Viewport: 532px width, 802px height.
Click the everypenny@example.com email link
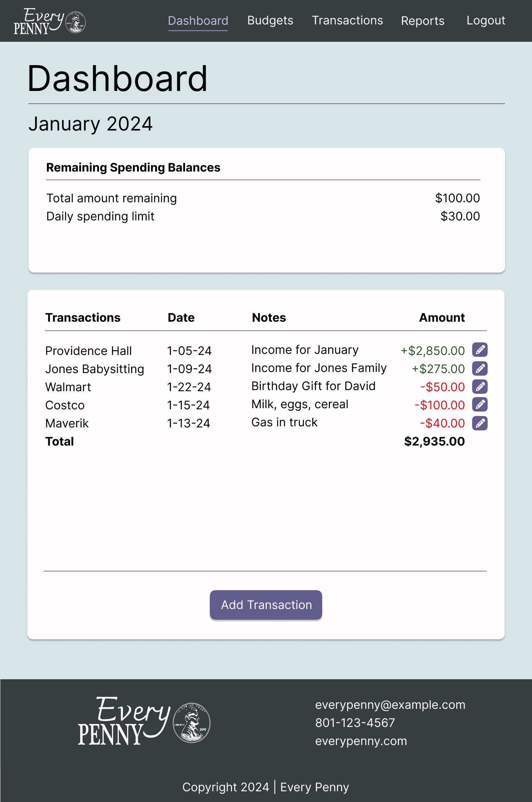point(390,705)
